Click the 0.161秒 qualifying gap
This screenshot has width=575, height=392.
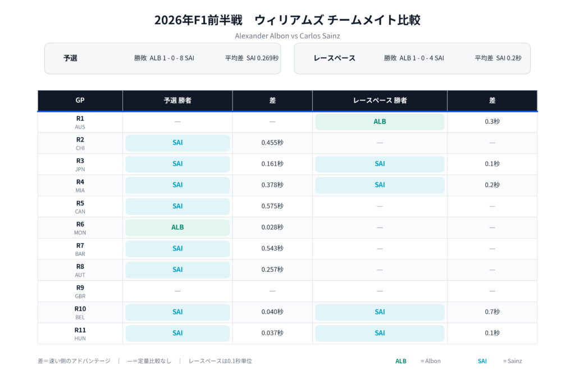[272, 165]
